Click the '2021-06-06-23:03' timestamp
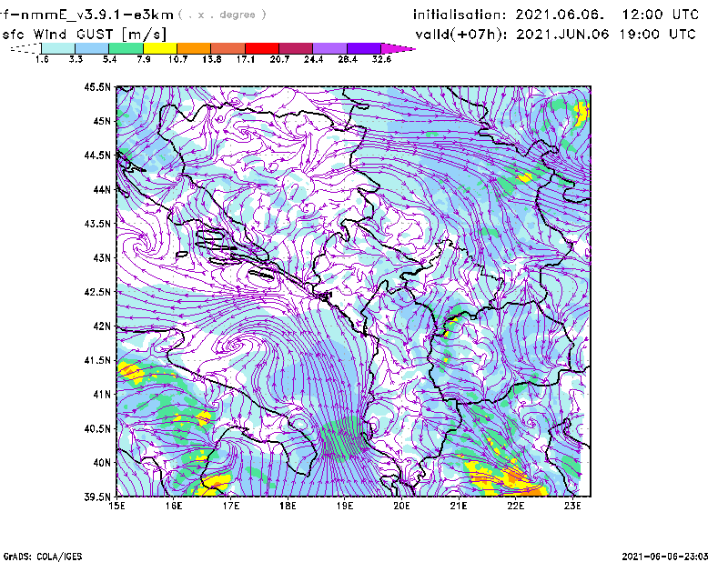Screen dimensions: 728x562 point(665,557)
